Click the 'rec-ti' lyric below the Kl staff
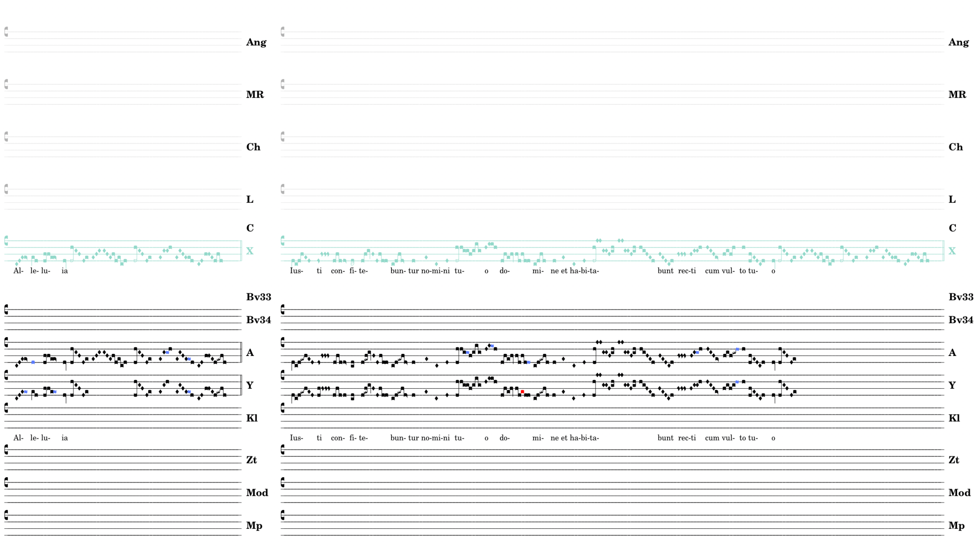Screen dimensions: 980x546 click(x=687, y=438)
